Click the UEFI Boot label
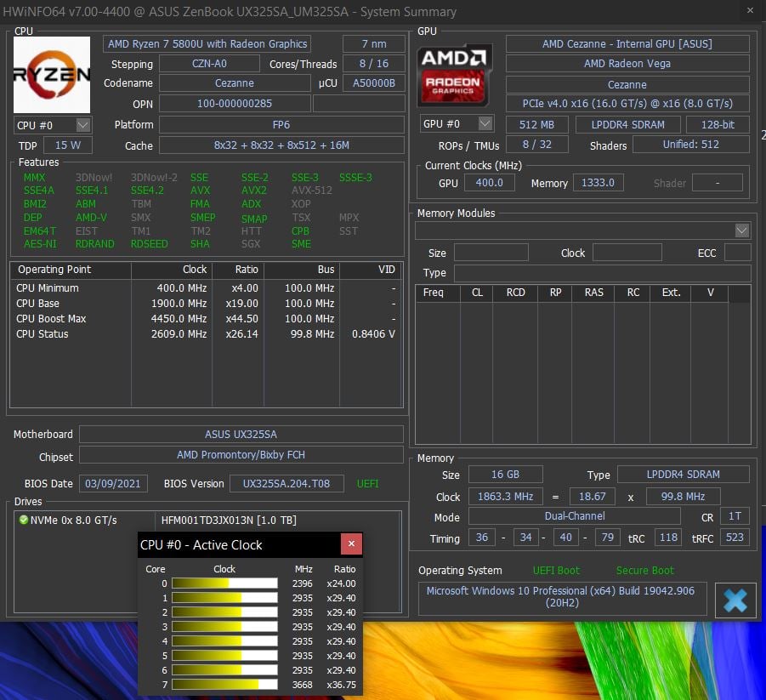 [x=556, y=571]
